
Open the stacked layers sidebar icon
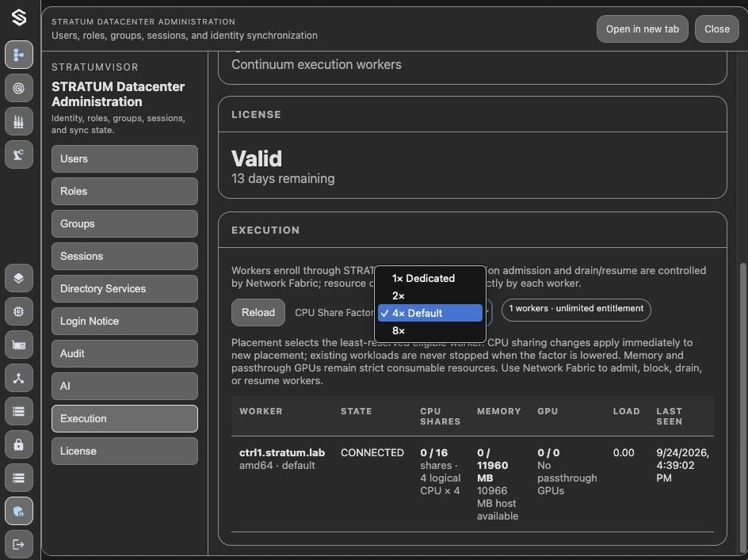pyautogui.click(x=19, y=278)
